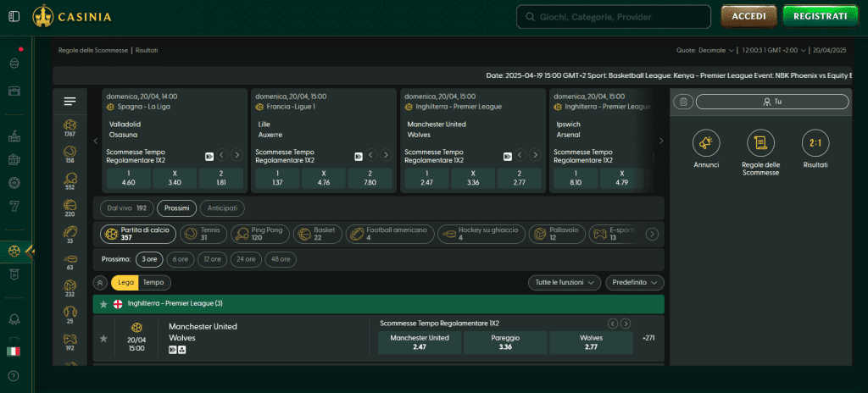This screenshot has width=868, height=393.
Task: Open +271 more markets for Manchester United
Action: [648, 338]
